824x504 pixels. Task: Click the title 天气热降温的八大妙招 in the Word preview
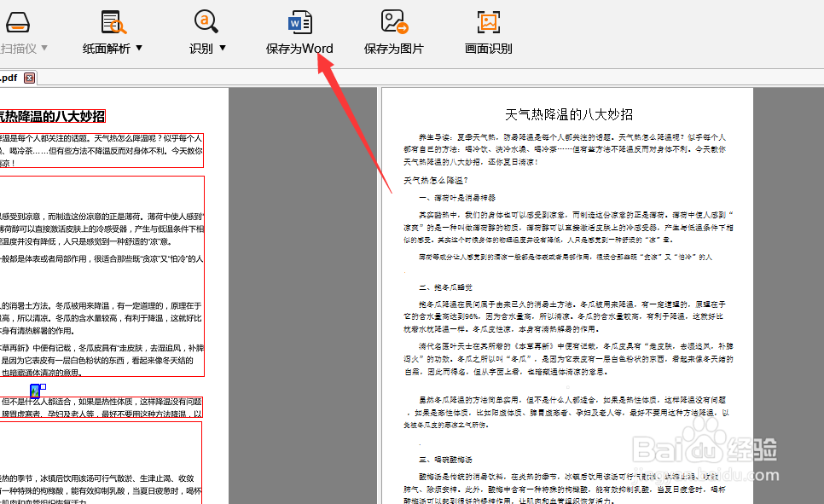(x=571, y=113)
